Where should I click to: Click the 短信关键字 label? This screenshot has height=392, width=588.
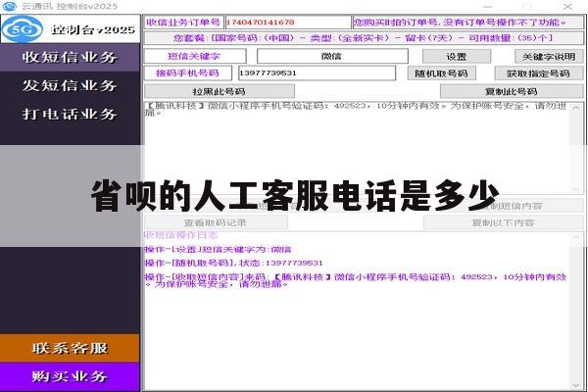click(195, 56)
